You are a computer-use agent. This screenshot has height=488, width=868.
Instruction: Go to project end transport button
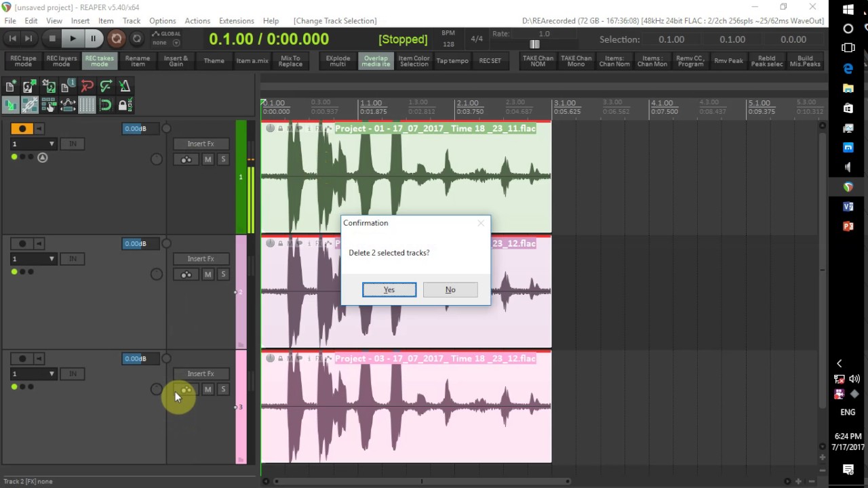(x=28, y=39)
